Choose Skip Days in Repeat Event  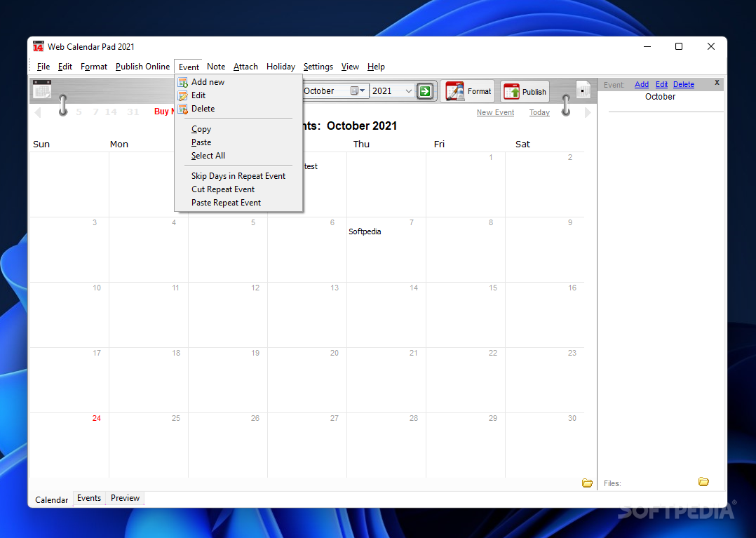click(238, 176)
